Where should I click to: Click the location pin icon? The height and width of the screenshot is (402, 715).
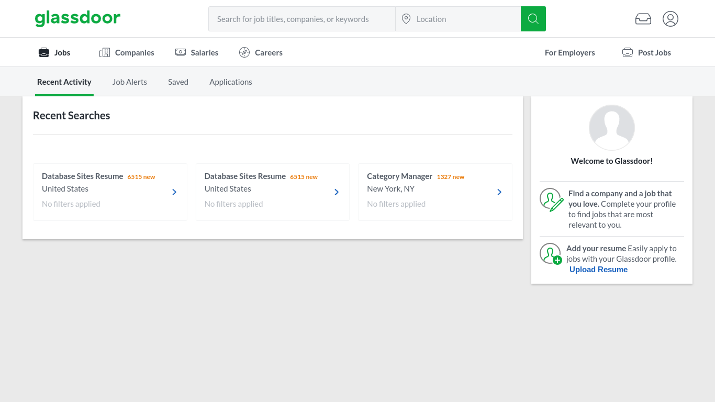tap(406, 19)
